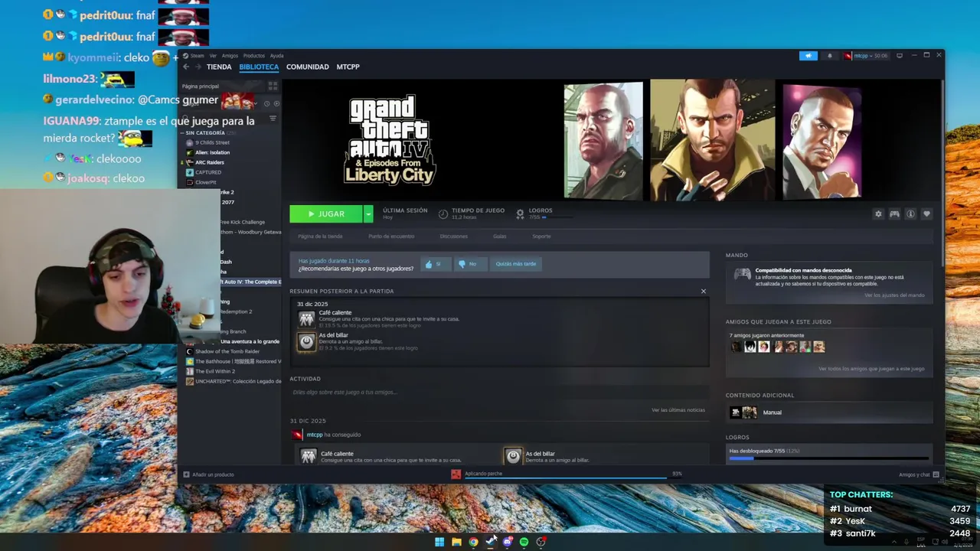Open the game settings gear icon
Viewport: 980px width, 551px height.
click(x=878, y=214)
